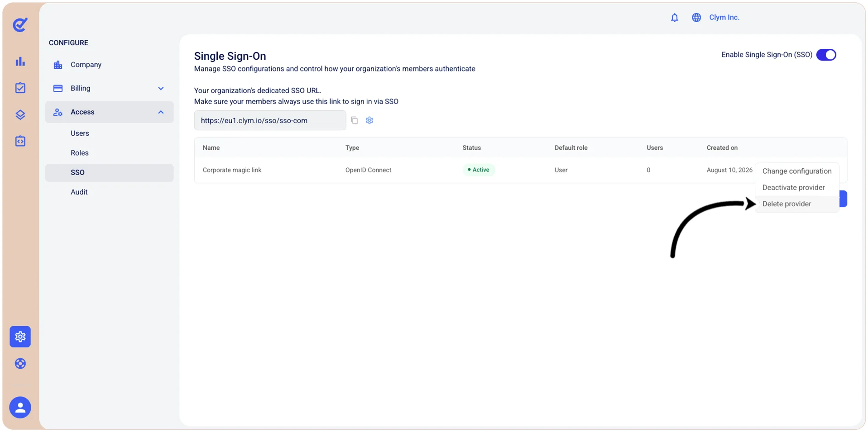Copy the SSO URL to clipboard
This screenshot has width=868, height=432.
pos(355,120)
